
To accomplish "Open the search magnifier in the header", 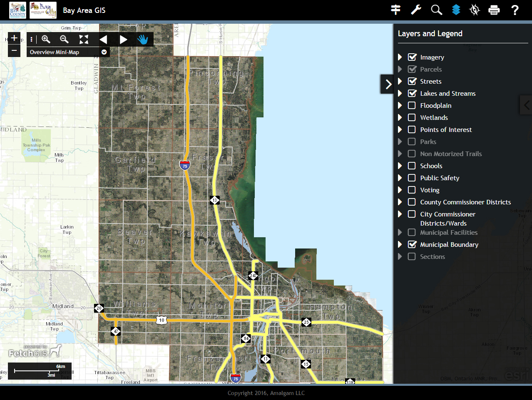I will 436,10.
